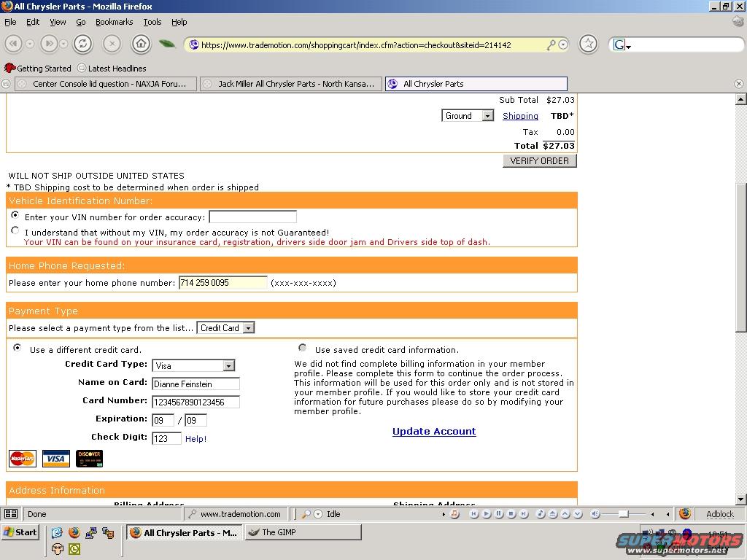Click the Visa card logo
The width and height of the screenshot is (747, 560).
(55, 459)
